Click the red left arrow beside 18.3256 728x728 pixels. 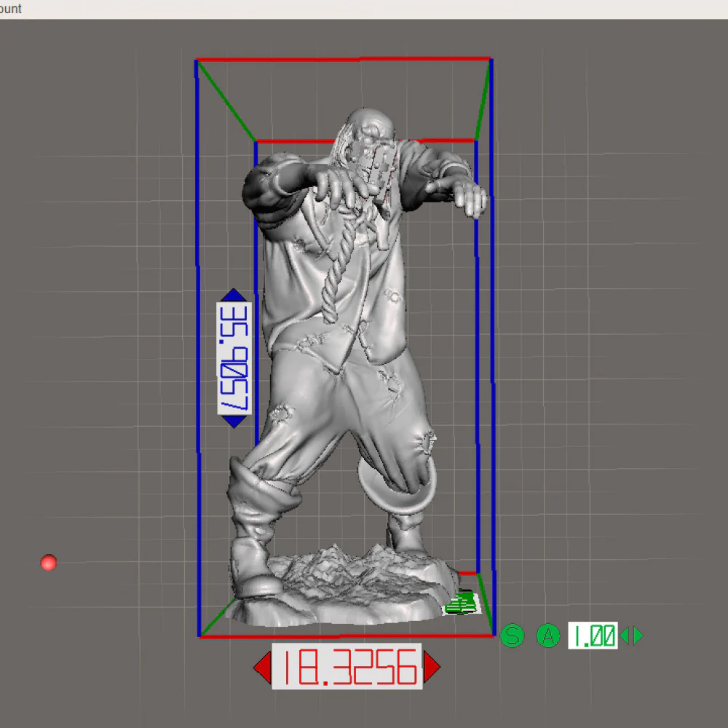(262, 667)
